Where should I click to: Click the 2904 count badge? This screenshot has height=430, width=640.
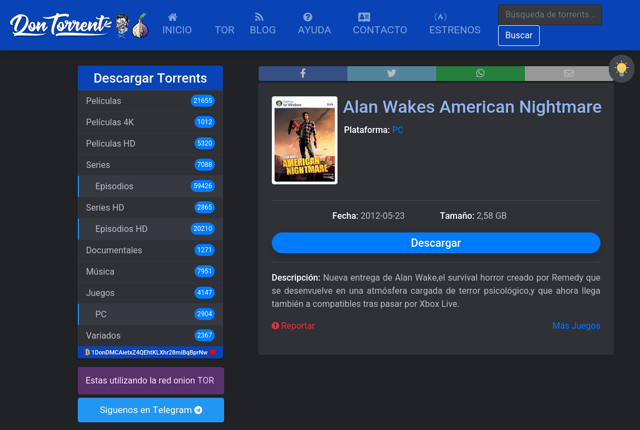204,314
